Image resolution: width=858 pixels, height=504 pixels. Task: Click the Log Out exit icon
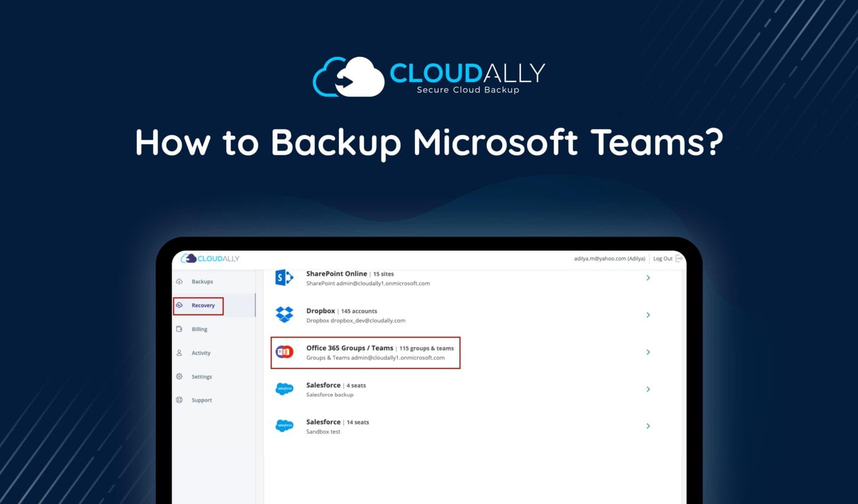click(679, 258)
